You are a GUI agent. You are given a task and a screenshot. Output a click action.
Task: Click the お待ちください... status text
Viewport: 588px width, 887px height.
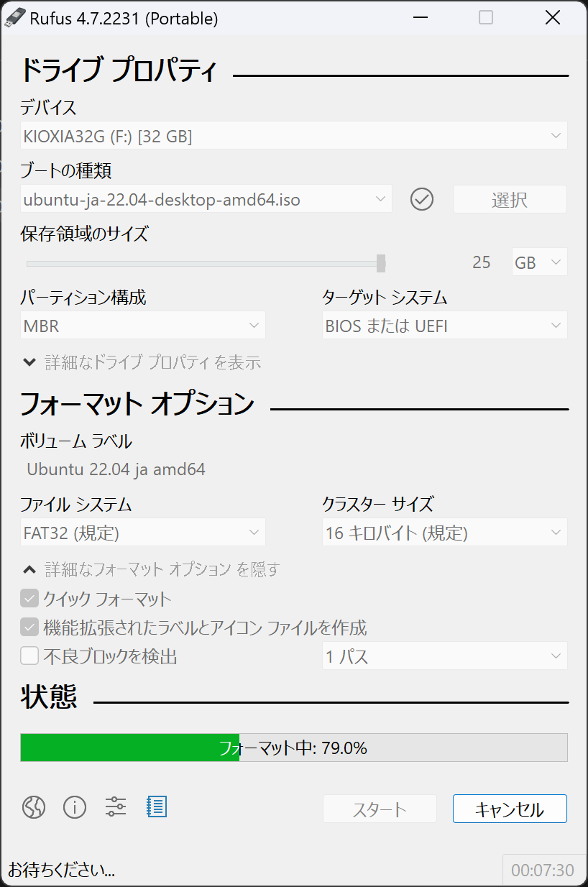pyautogui.click(x=62, y=870)
